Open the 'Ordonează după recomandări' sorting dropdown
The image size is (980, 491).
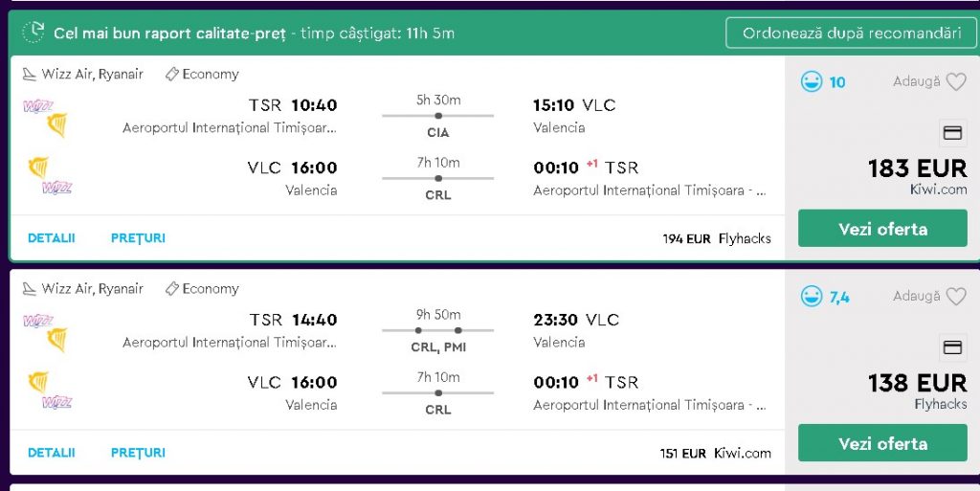click(852, 33)
